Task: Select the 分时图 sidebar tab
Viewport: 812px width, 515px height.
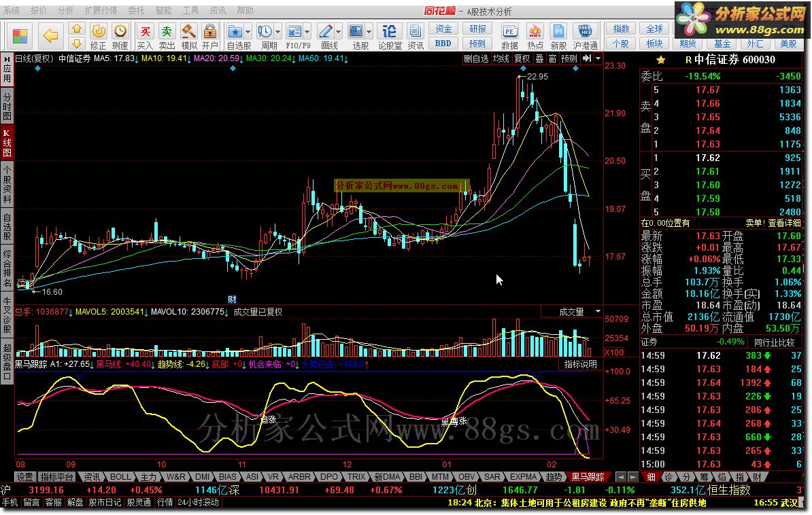Action: click(7, 107)
